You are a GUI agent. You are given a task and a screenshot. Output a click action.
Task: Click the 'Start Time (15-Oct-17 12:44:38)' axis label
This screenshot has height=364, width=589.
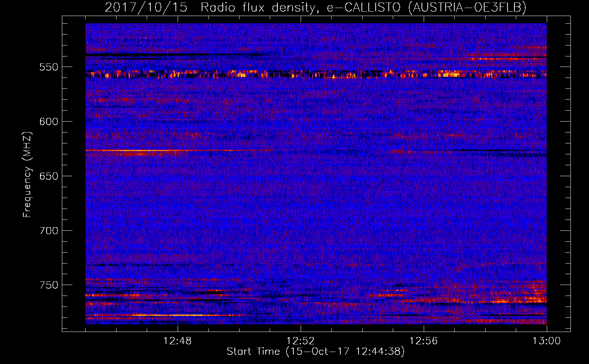[316, 352]
